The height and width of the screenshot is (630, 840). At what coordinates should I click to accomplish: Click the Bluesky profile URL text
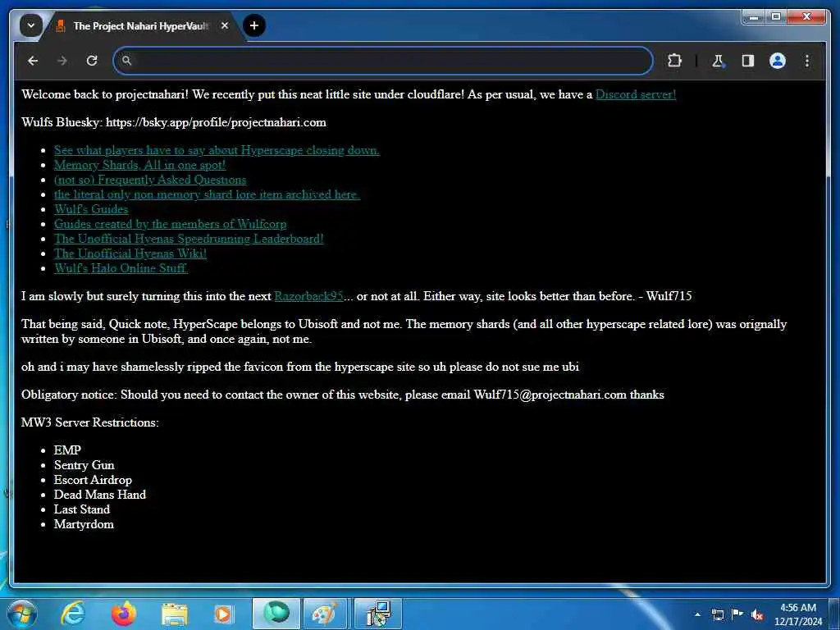[x=216, y=122]
